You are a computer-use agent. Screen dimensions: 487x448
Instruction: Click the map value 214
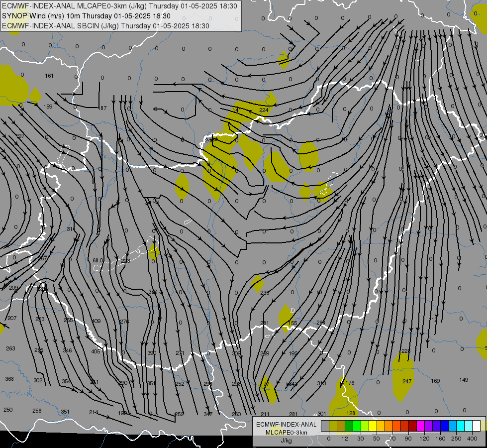pos(94,412)
